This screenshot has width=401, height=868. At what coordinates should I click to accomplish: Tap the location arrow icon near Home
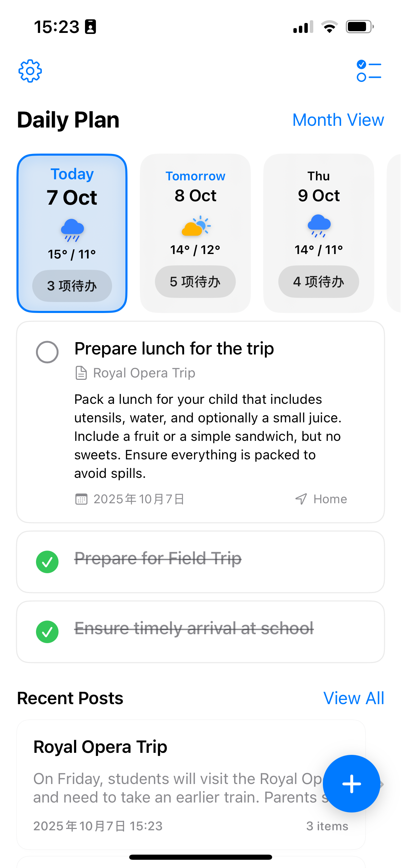(301, 499)
